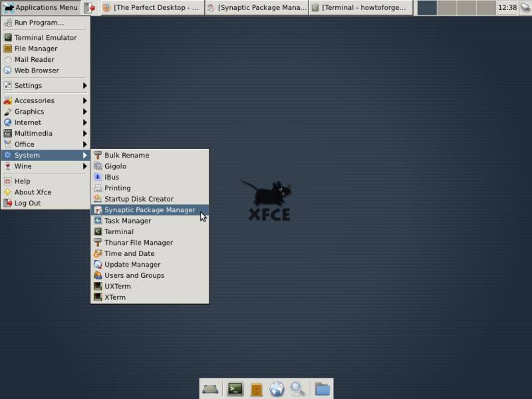
Task: Click the Log Out menu icon
Action: click(8, 203)
